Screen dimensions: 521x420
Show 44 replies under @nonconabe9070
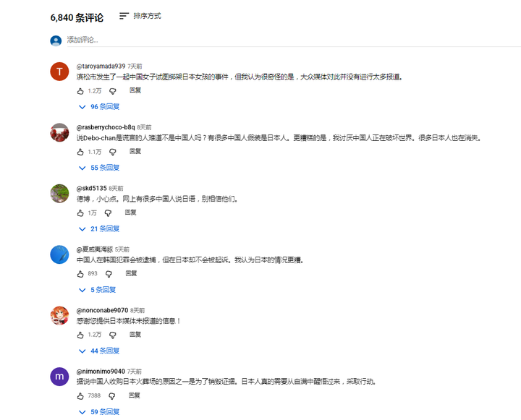pos(99,351)
